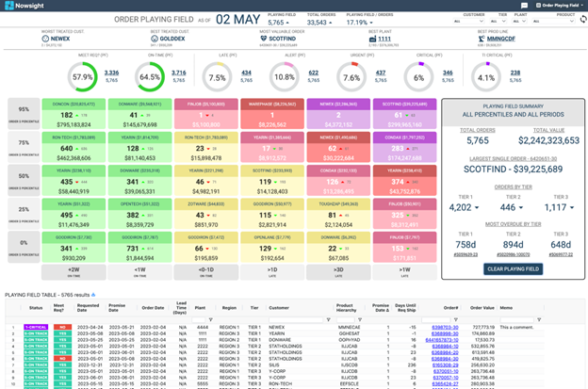
Task: Toggle the >1W late column selector
Action: click(405, 268)
